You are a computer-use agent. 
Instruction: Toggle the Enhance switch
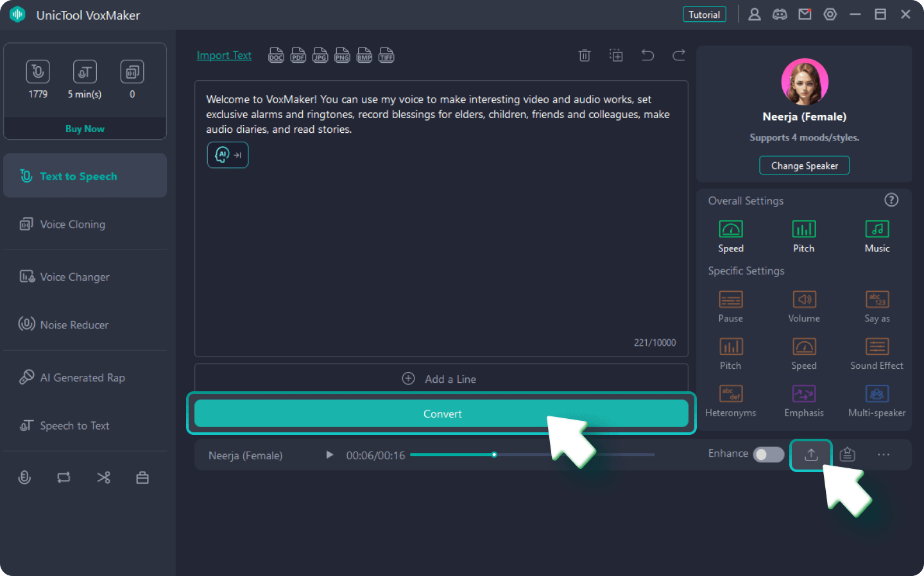[x=769, y=454]
